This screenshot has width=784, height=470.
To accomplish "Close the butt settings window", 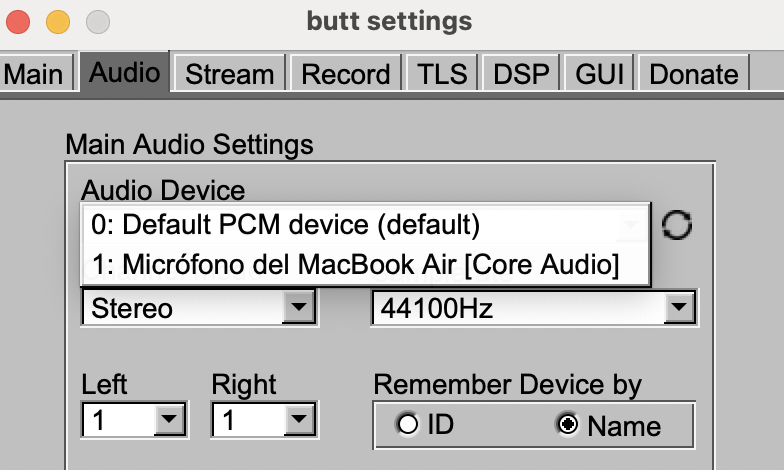I will 22,20.
